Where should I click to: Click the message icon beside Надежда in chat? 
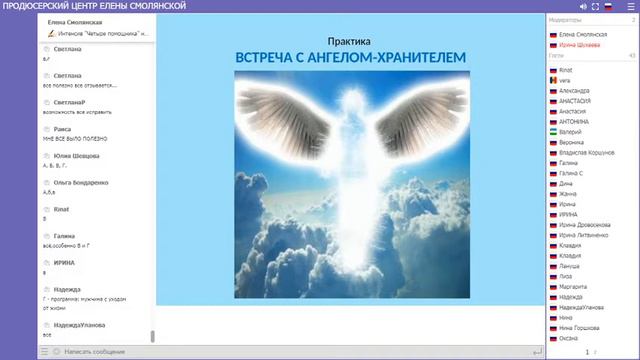tap(47, 289)
